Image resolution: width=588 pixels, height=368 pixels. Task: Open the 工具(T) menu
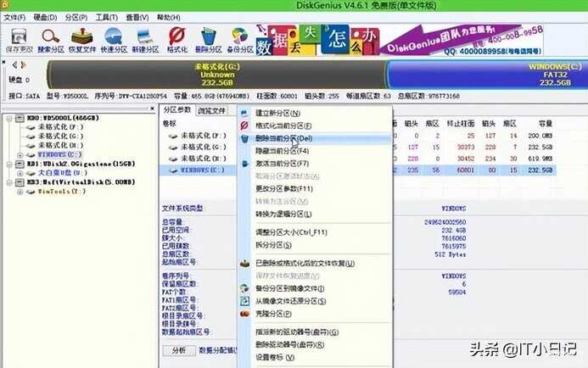click(106, 16)
